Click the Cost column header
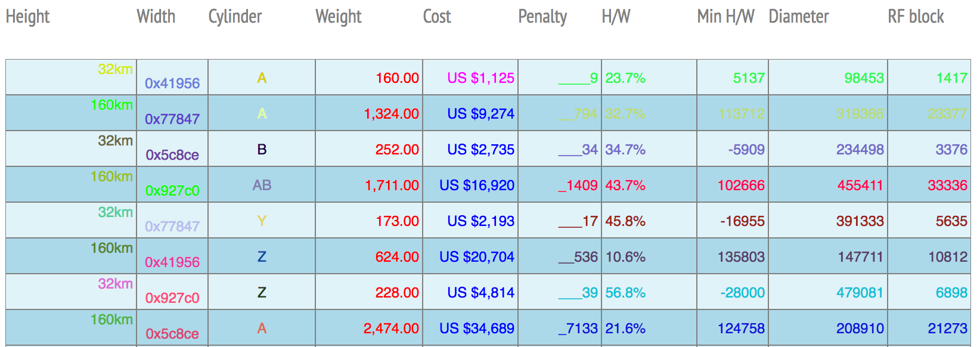Screen dimensions: 980x347 pyautogui.click(x=437, y=17)
